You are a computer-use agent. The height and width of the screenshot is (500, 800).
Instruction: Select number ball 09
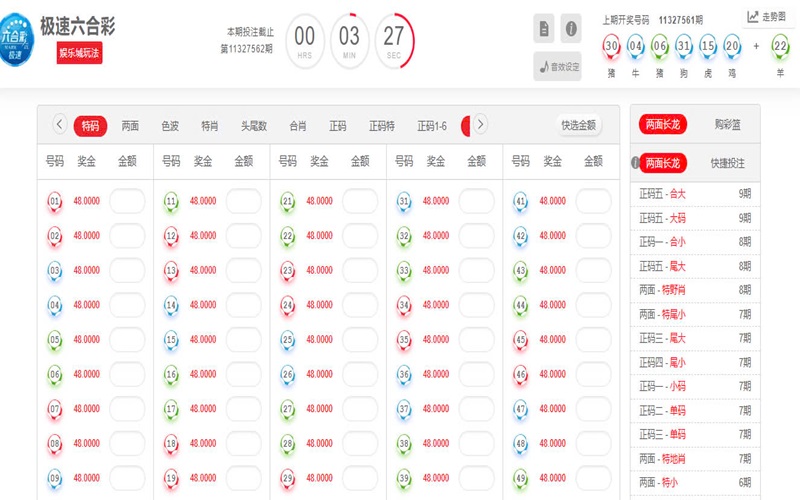(55, 479)
